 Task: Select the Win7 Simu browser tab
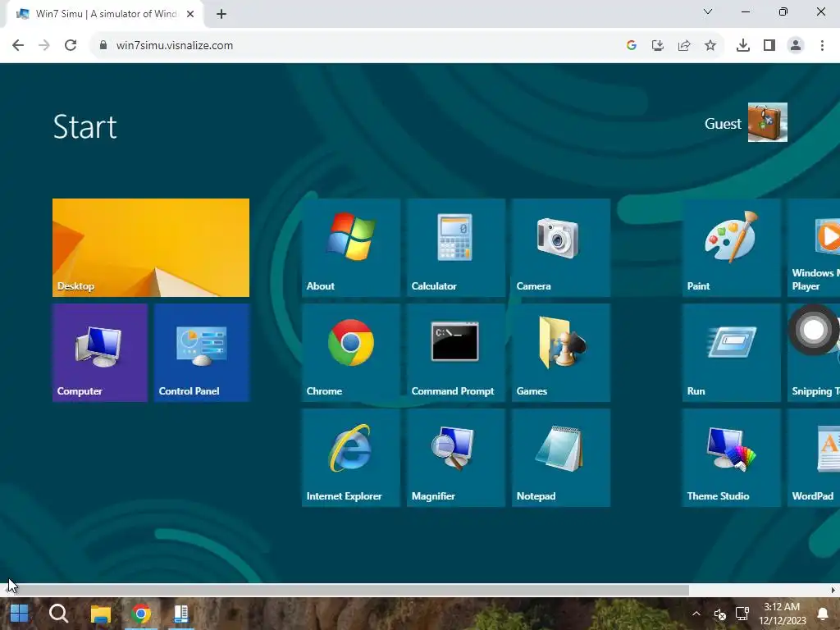(104, 14)
